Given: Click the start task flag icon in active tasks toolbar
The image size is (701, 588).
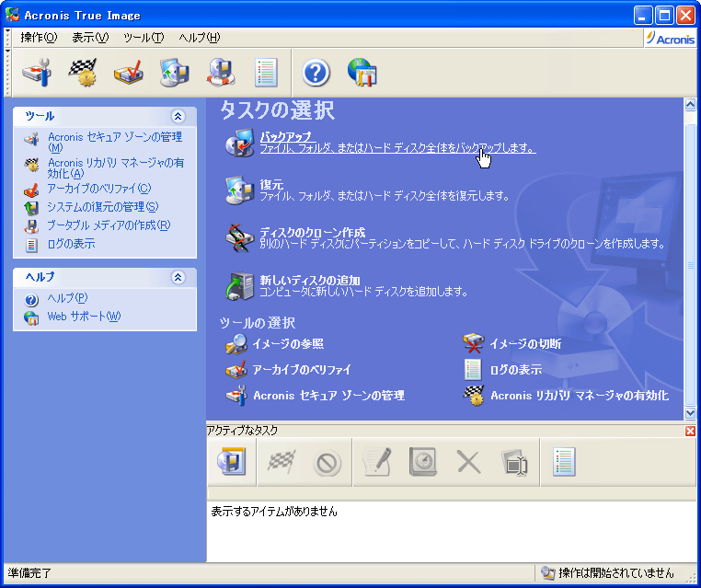Looking at the screenshot, I should 282,461.
